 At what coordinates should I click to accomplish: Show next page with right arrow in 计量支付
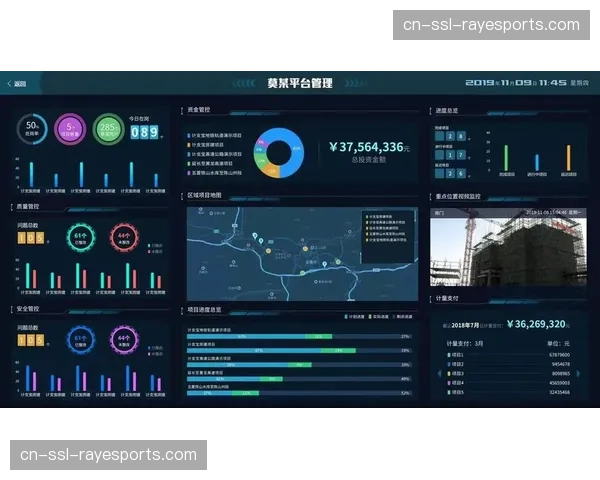click(578, 373)
